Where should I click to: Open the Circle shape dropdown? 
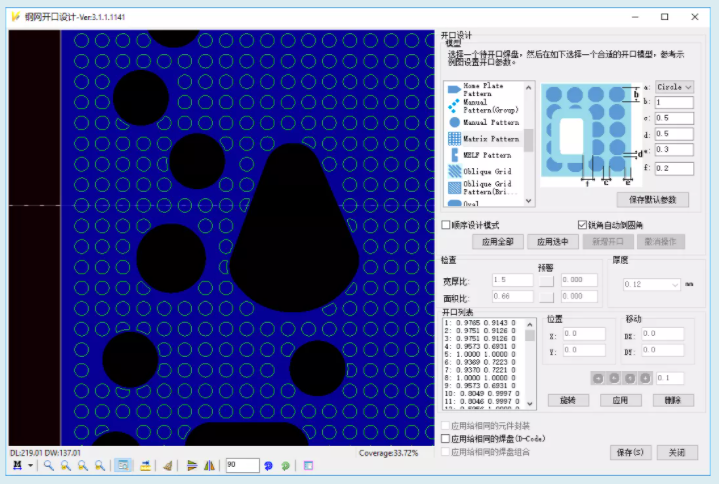[x=674, y=87]
